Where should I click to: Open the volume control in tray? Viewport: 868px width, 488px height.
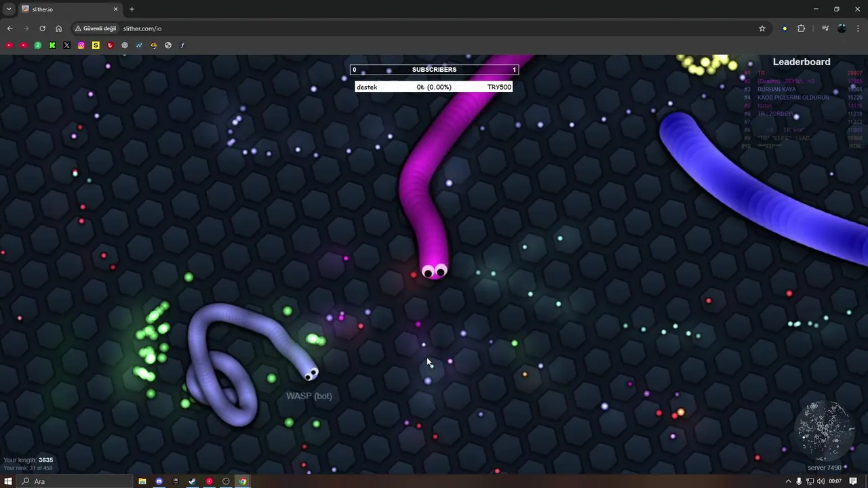[x=821, y=481]
